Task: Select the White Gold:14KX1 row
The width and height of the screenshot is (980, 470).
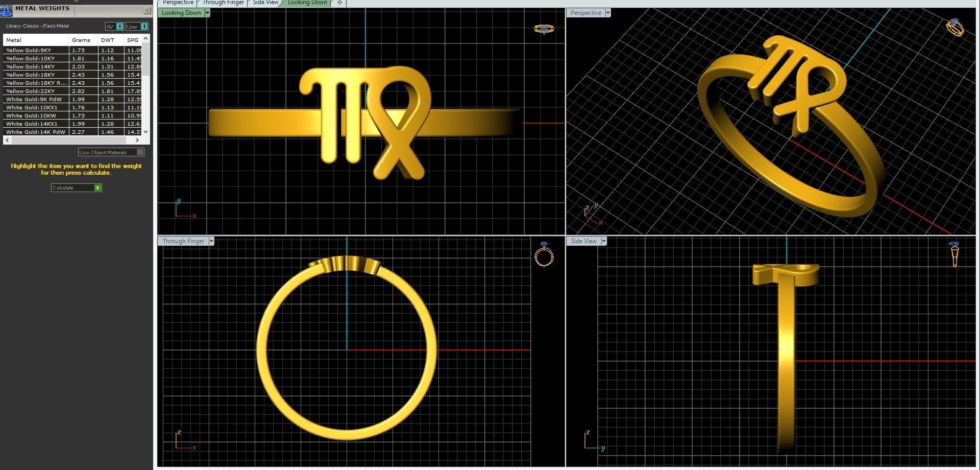Action: [x=72, y=124]
